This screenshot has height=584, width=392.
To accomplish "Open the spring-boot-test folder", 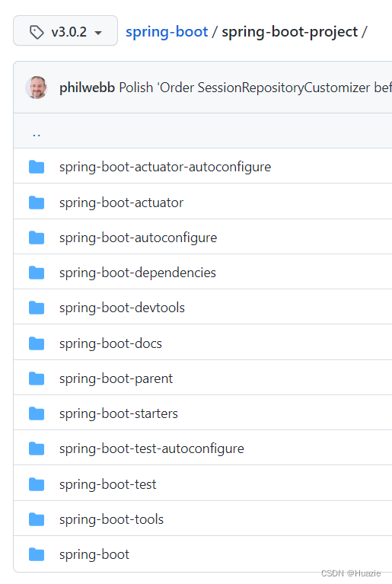I will (107, 484).
